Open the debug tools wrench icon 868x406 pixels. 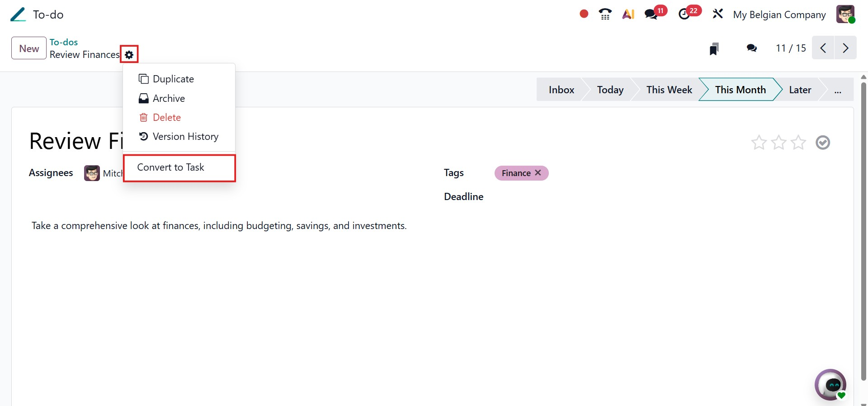point(717,14)
